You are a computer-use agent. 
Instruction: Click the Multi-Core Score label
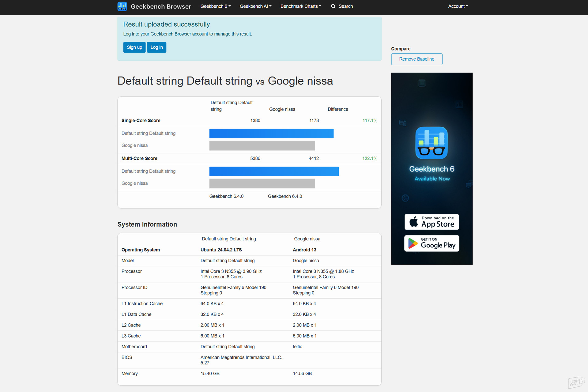click(x=139, y=158)
